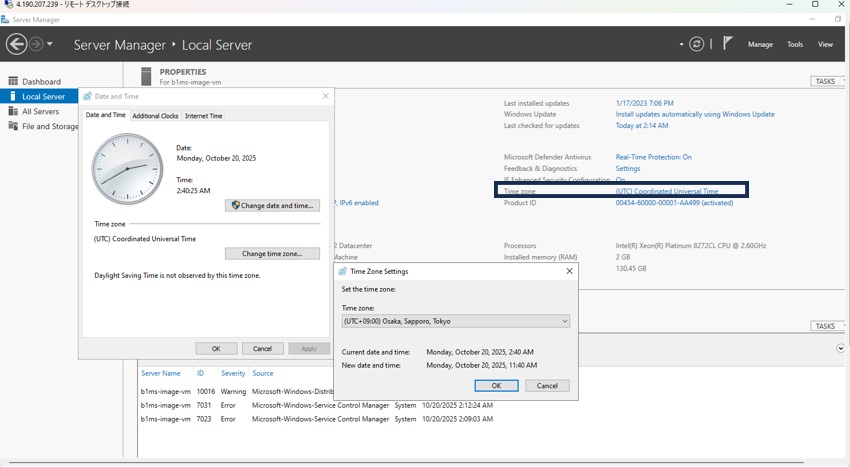
Task: Open File and Storage Services
Action: [50, 126]
